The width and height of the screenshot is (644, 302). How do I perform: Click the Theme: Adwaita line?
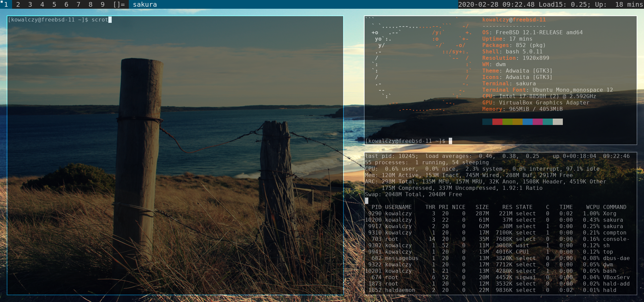517,71
